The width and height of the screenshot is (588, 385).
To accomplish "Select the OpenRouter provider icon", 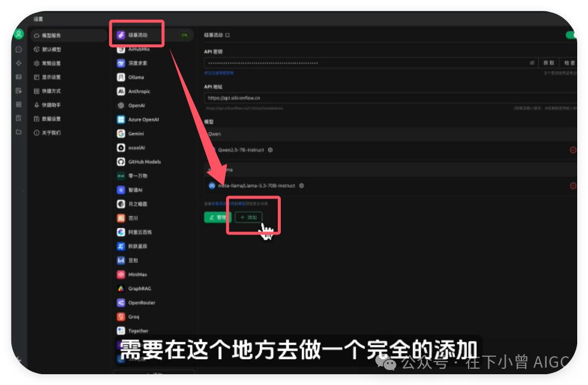I will coord(121,302).
